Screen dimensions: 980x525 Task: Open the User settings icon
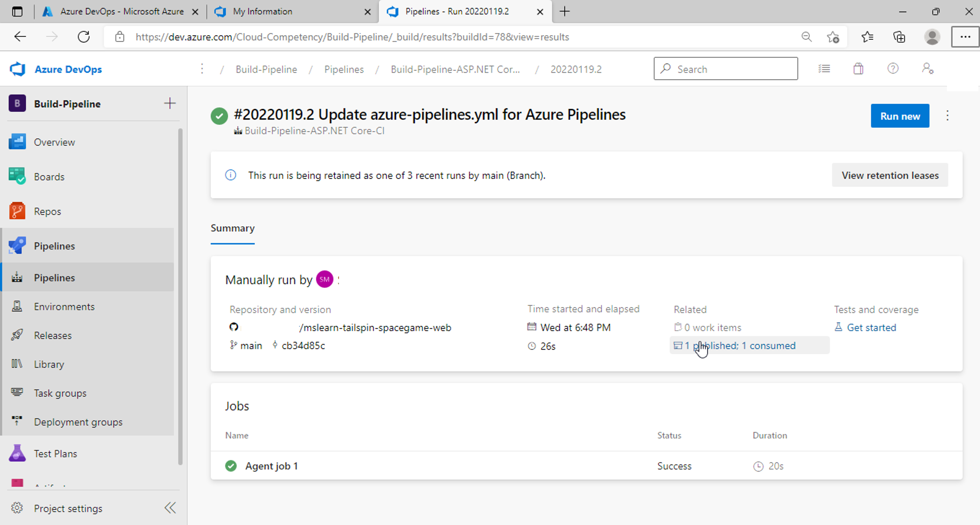point(928,69)
